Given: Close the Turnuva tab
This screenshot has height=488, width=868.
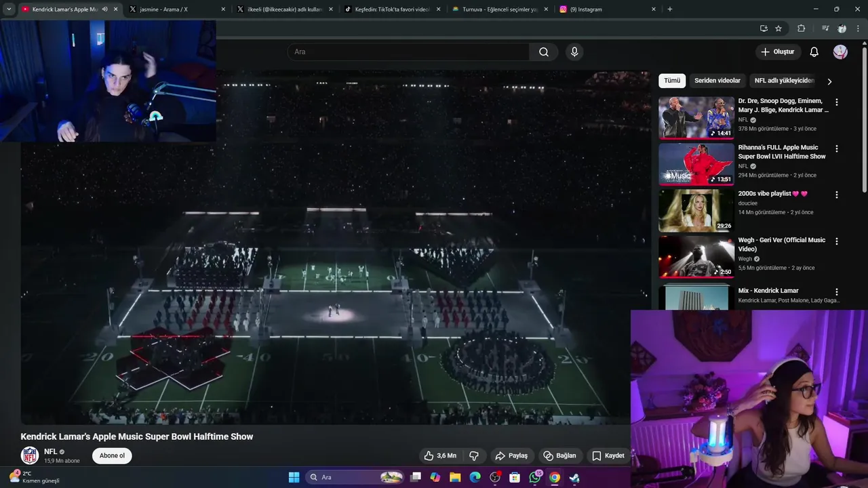Looking at the screenshot, I should (547, 9).
